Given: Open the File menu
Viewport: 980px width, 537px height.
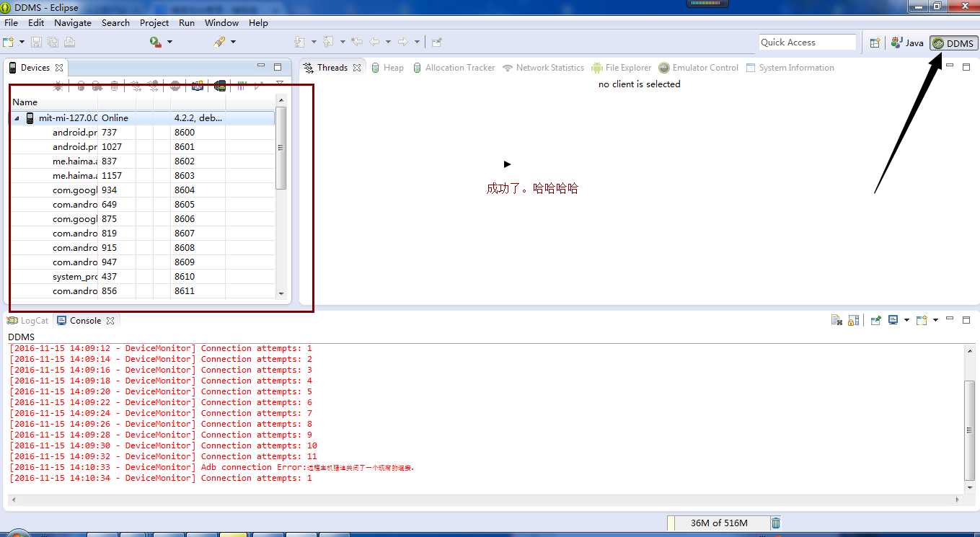Looking at the screenshot, I should (x=11, y=23).
